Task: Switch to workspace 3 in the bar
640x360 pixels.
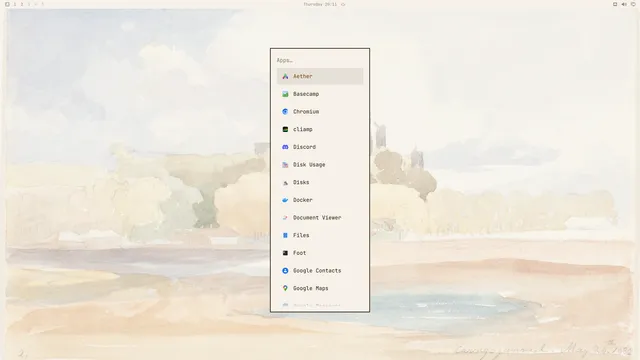Action: click(29, 4)
